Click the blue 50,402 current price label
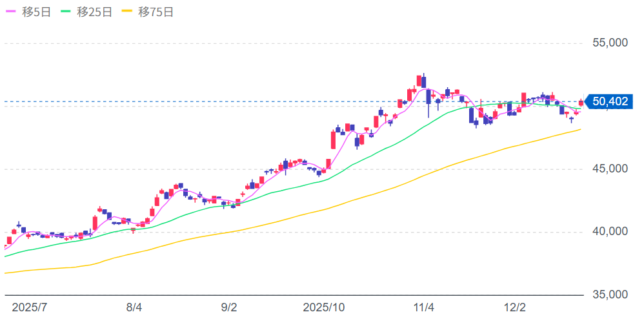This screenshot has width=644, height=321. tap(609, 101)
